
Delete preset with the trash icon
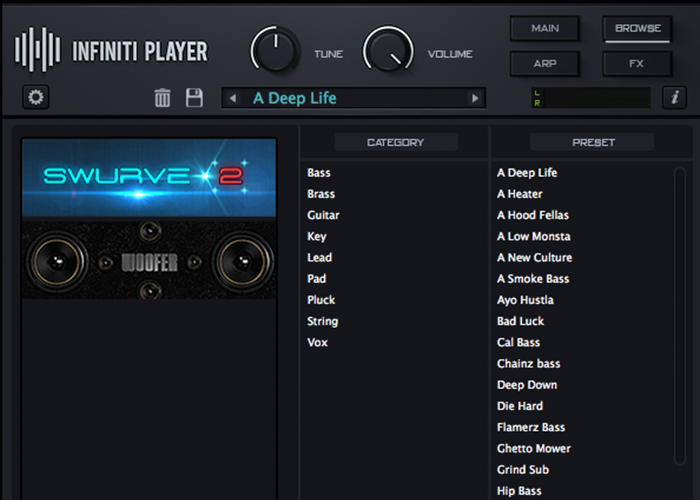(x=162, y=98)
